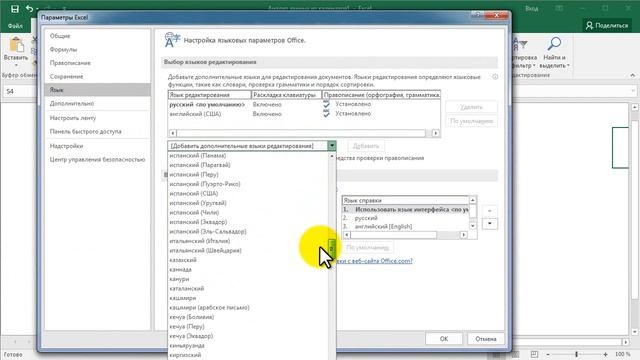Click spelling check icon for русский row

coord(326,104)
